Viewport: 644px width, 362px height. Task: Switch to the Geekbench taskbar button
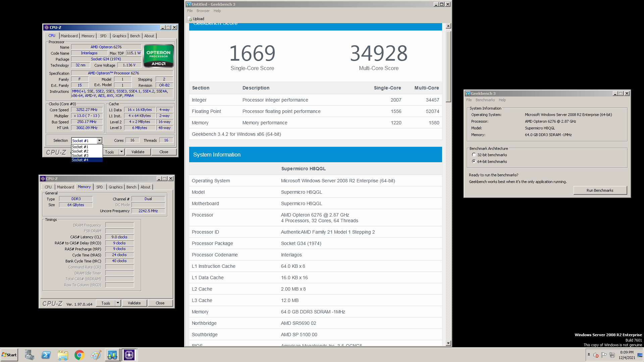112,355
